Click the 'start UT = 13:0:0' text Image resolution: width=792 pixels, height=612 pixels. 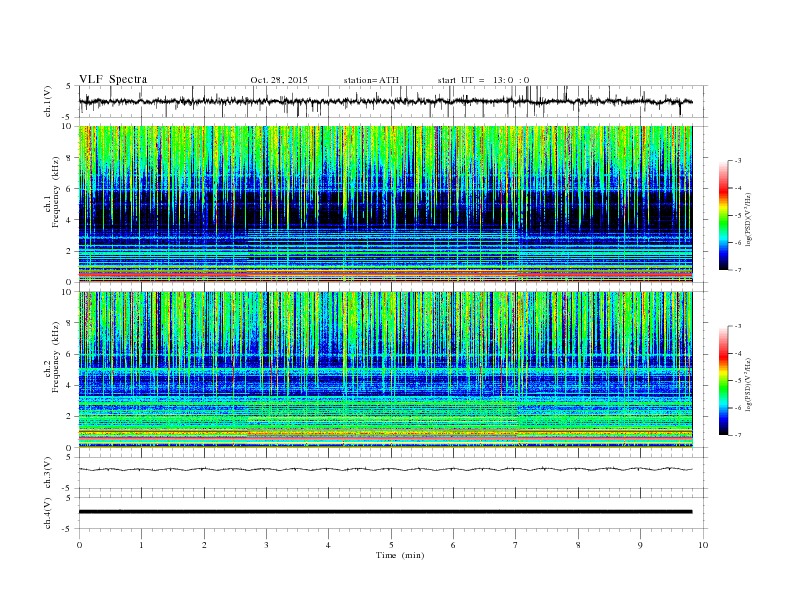tap(483, 80)
